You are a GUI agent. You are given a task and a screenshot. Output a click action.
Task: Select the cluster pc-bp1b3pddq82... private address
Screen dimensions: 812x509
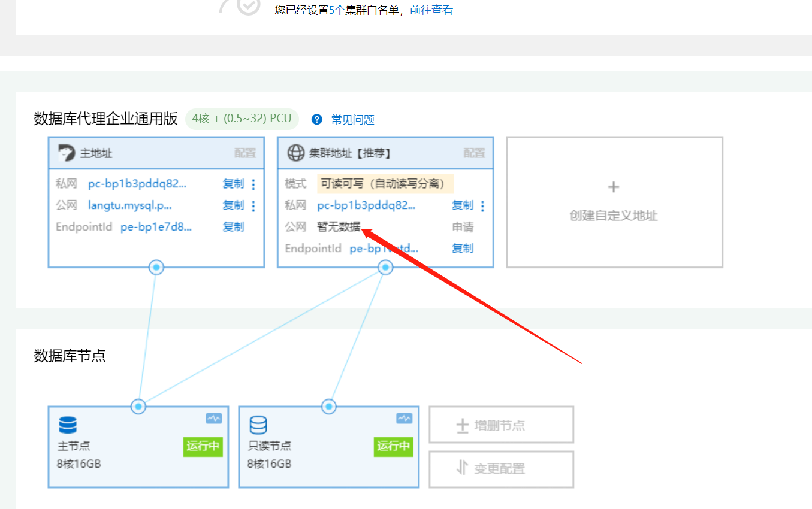[366, 205]
